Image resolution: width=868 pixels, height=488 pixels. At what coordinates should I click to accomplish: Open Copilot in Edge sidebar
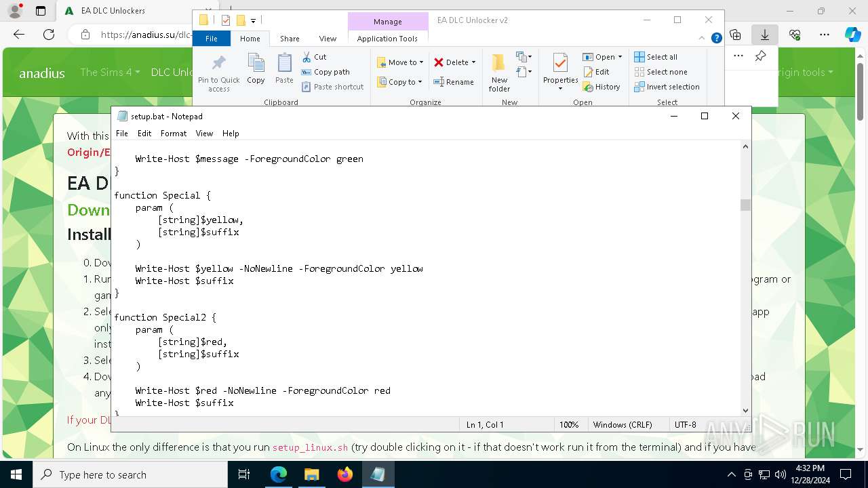(x=852, y=35)
